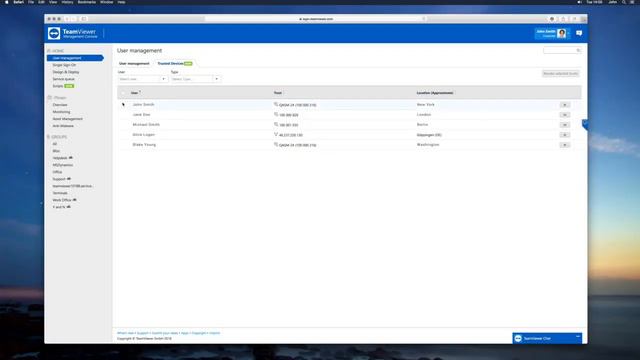The width and height of the screenshot is (640, 360).
Task: Open Service queue in sidebar
Action: (x=63, y=79)
